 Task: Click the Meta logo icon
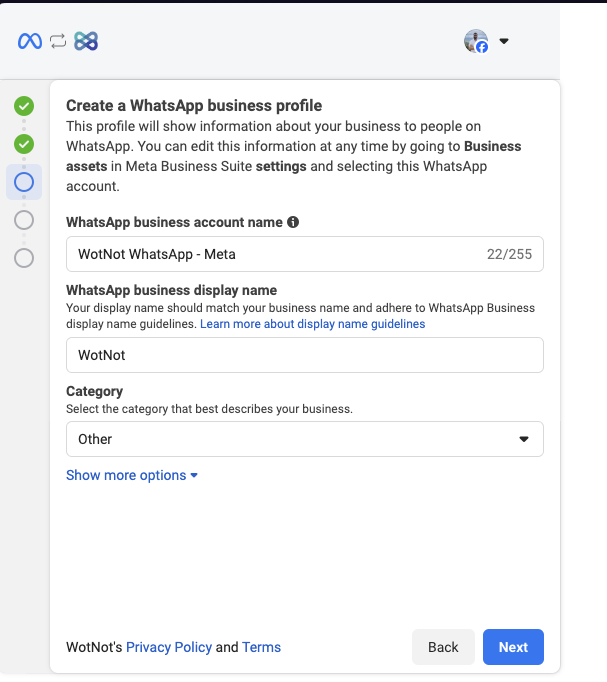30,41
